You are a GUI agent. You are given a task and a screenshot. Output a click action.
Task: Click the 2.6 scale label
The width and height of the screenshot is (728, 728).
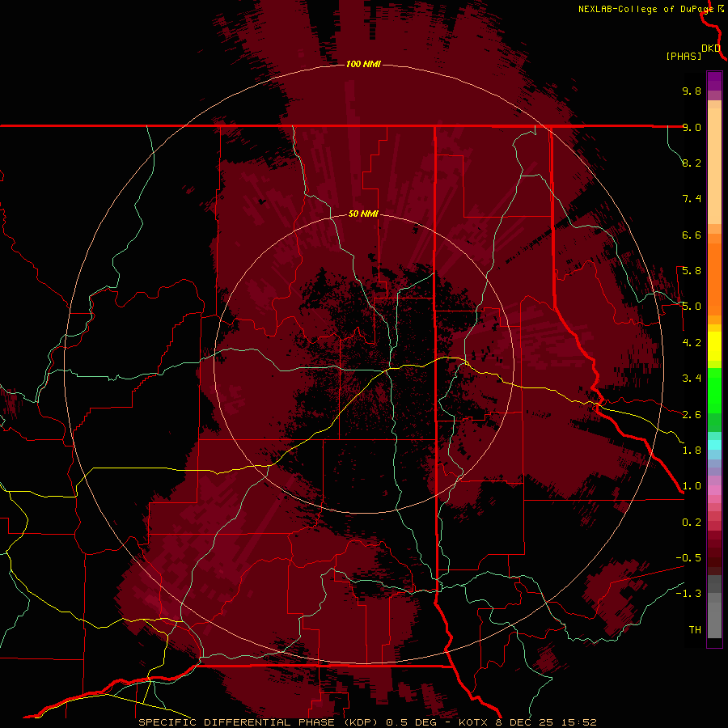pos(692,415)
